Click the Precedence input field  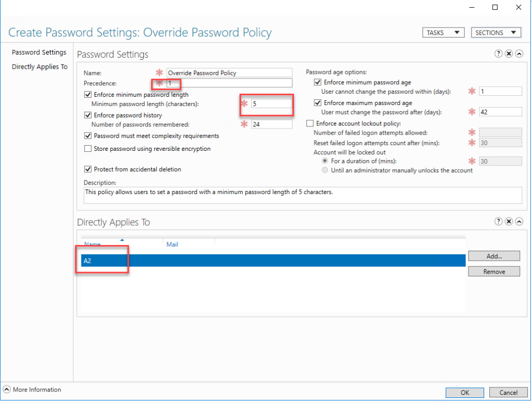tap(229, 83)
